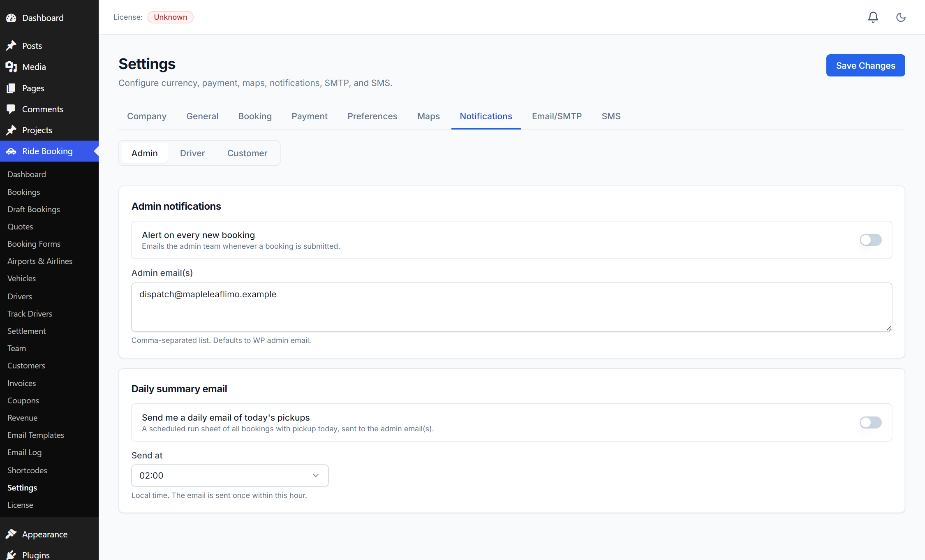
Task: Select the Notifications tab
Action: 486,116
